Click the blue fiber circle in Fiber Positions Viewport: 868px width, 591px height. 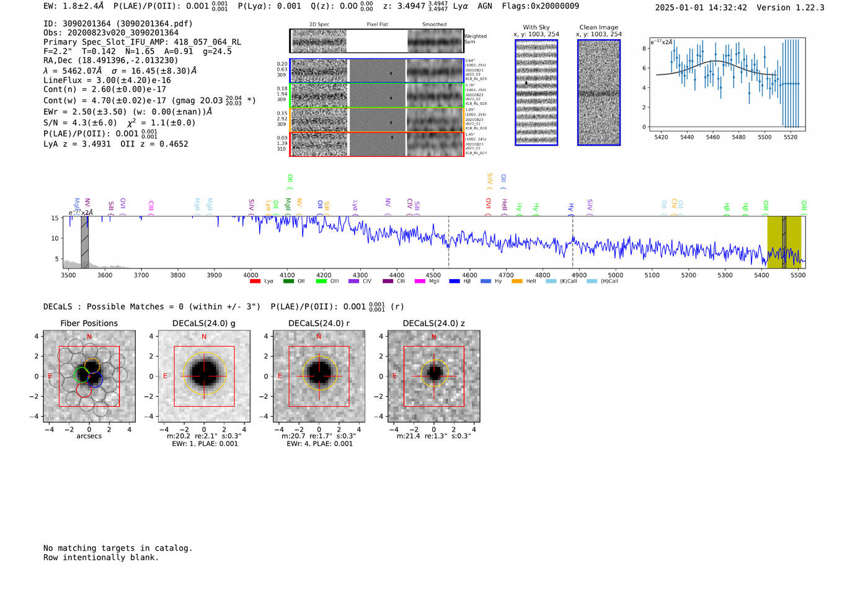point(95,380)
